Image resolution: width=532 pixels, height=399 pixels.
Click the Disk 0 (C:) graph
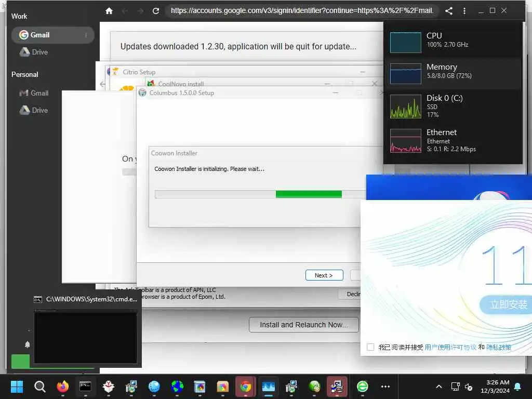click(405, 107)
